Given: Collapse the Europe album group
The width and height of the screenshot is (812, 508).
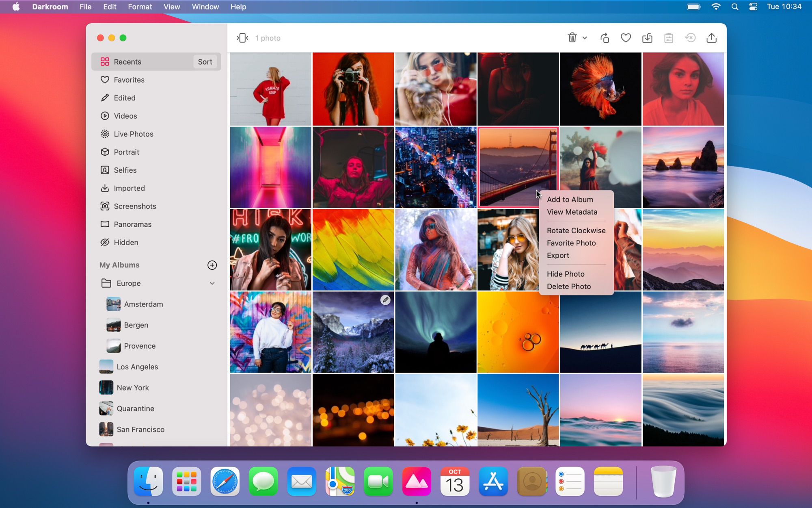Looking at the screenshot, I should pyautogui.click(x=212, y=283).
